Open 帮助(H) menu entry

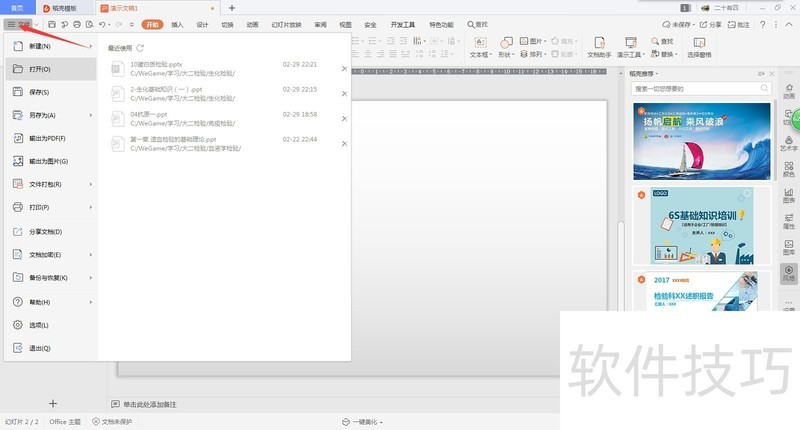[x=51, y=302]
